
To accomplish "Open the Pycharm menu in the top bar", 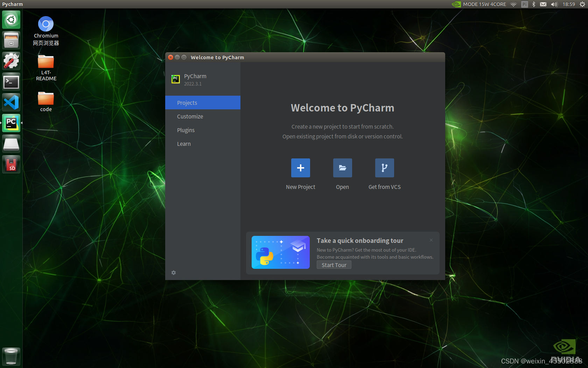I will point(12,4).
